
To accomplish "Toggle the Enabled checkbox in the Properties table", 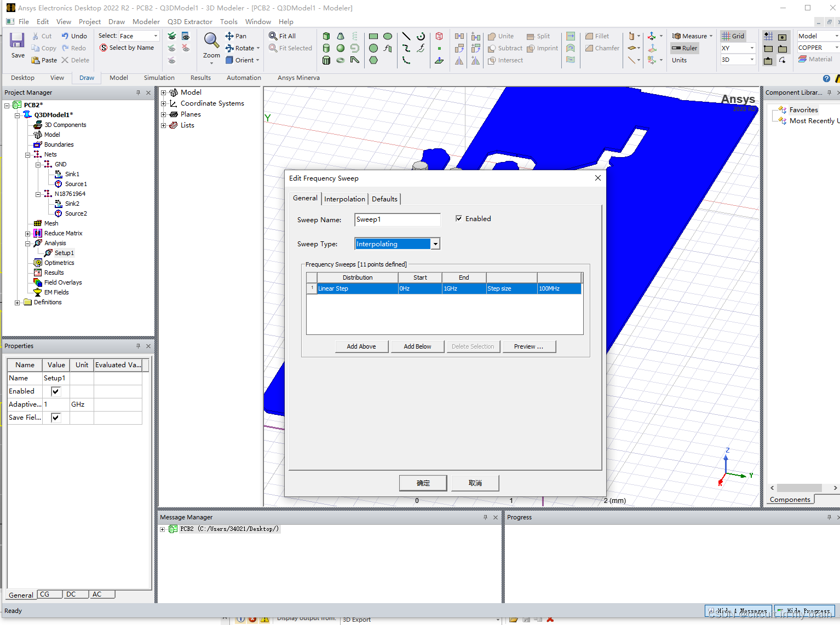I will point(55,391).
